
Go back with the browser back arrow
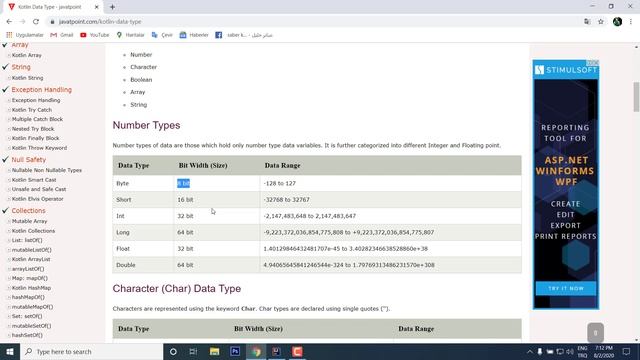click(x=9, y=22)
